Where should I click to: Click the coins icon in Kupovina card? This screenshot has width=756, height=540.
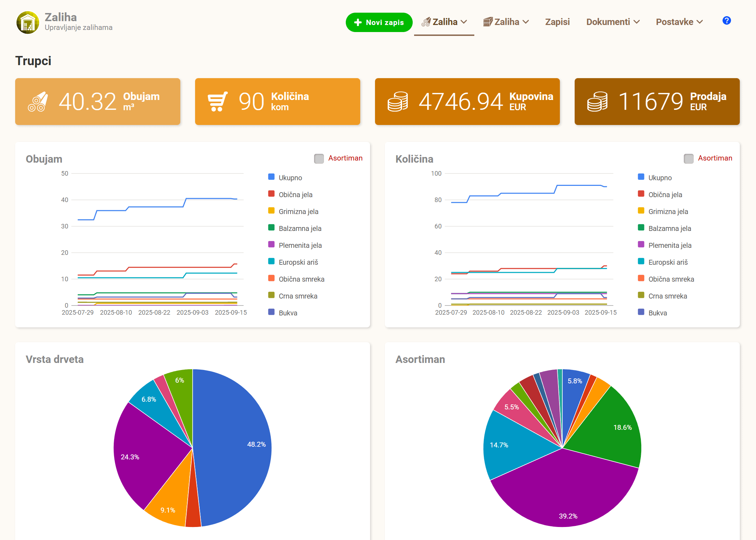398,101
